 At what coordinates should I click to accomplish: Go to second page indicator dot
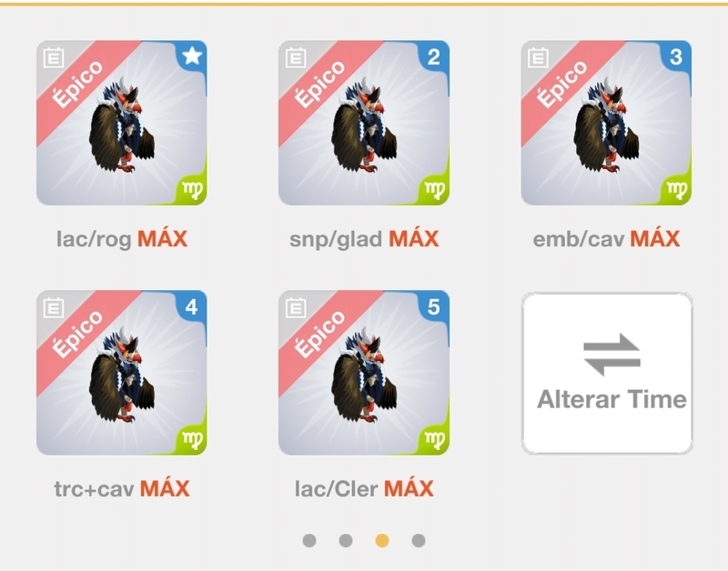(x=346, y=540)
